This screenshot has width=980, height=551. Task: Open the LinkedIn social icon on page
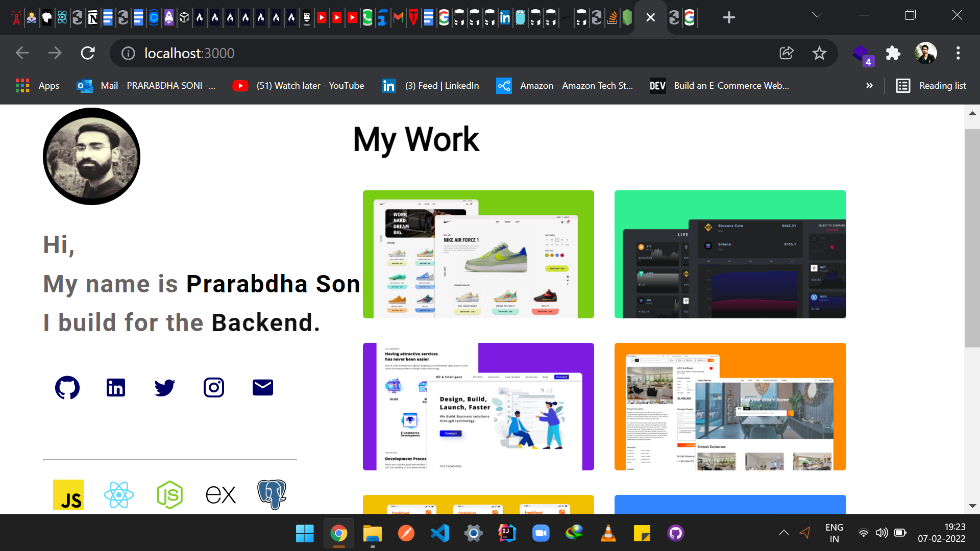[116, 388]
